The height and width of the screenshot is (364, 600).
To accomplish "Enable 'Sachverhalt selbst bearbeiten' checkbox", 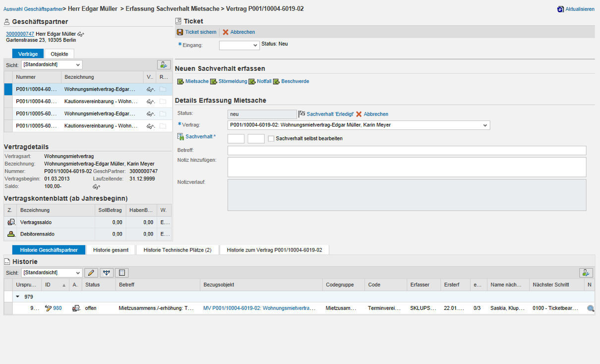I will point(271,138).
